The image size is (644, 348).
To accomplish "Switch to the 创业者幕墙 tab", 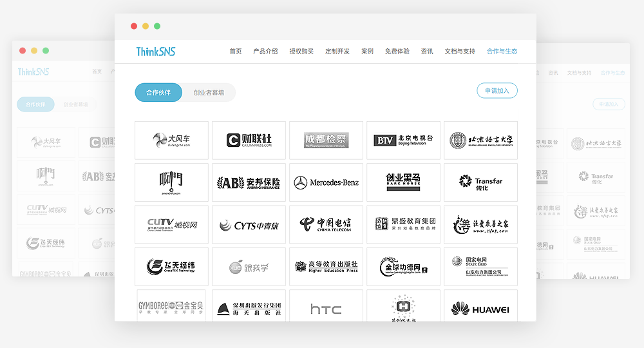I will (x=209, y=92).
